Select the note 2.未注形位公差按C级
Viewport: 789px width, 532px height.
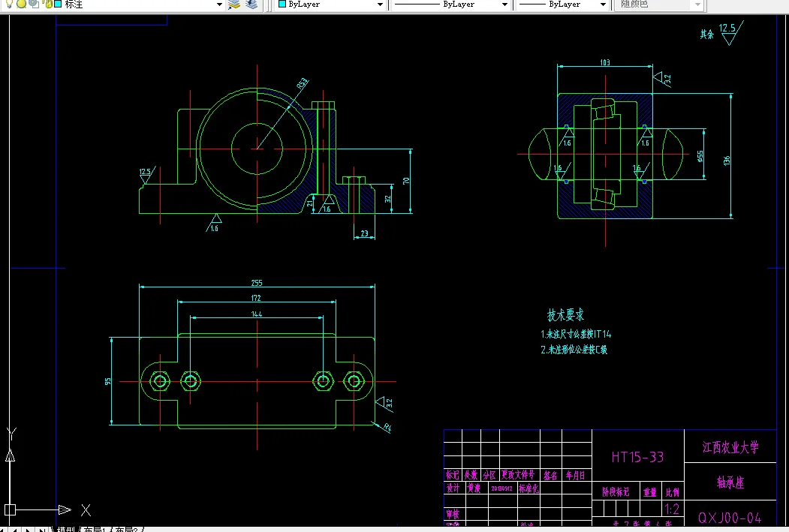point(574,350)
